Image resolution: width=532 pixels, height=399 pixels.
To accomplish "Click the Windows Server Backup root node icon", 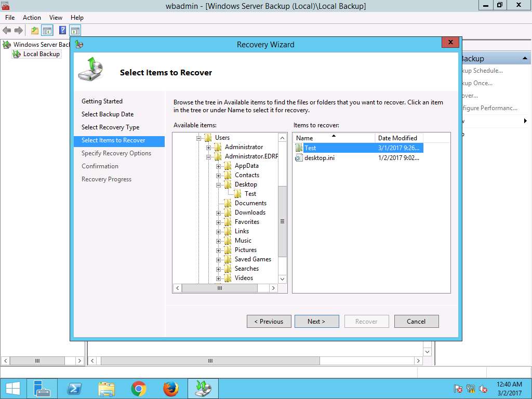I will (x=6, y=45).
